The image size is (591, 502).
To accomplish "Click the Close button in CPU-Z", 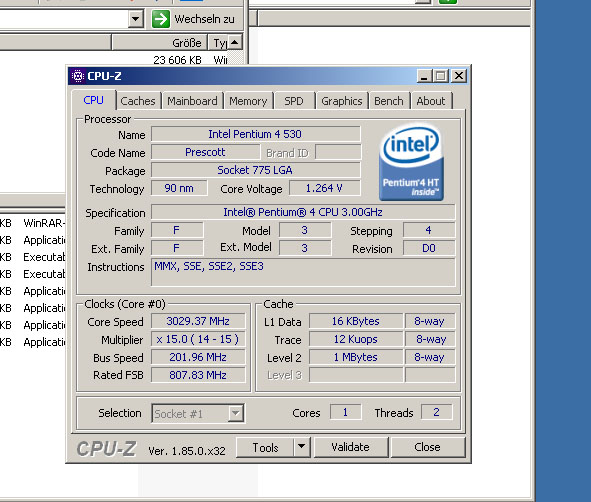I will tap(427, 447).
